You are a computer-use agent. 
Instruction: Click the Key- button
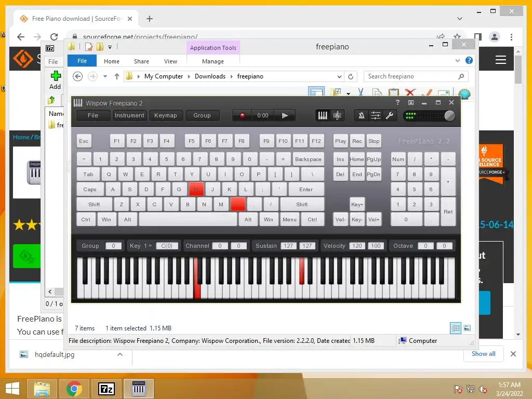pos(357,220)
